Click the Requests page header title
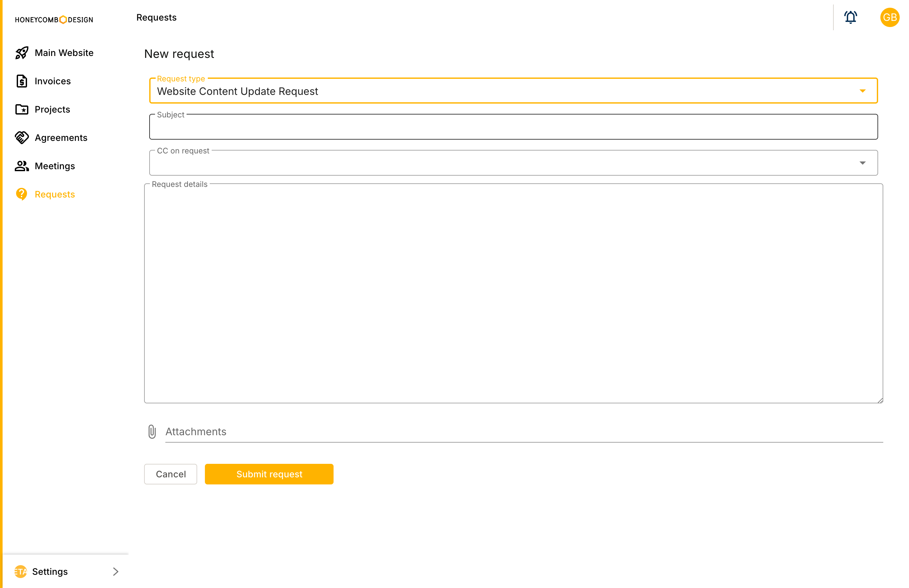 [157, 18]
